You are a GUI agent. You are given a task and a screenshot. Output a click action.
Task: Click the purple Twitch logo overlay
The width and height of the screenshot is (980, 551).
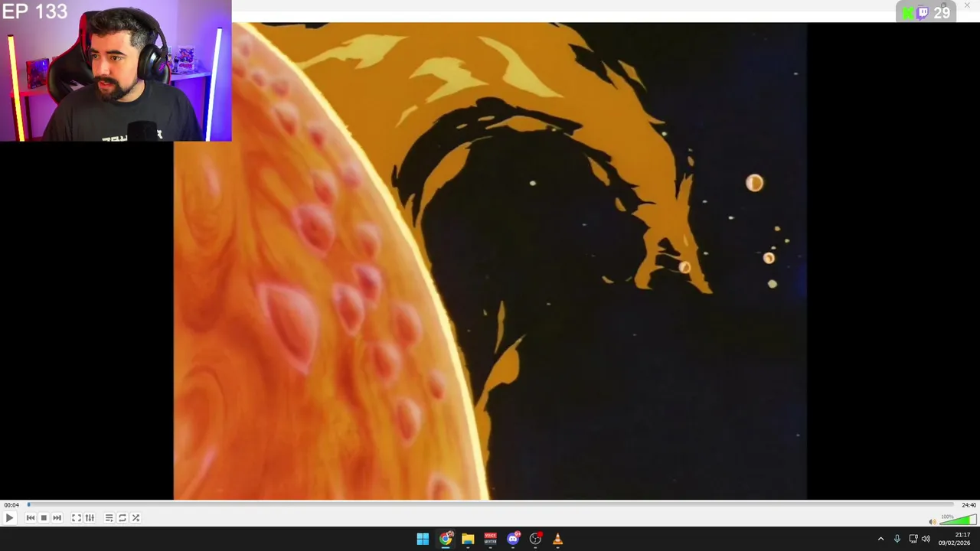click(923, 12)
